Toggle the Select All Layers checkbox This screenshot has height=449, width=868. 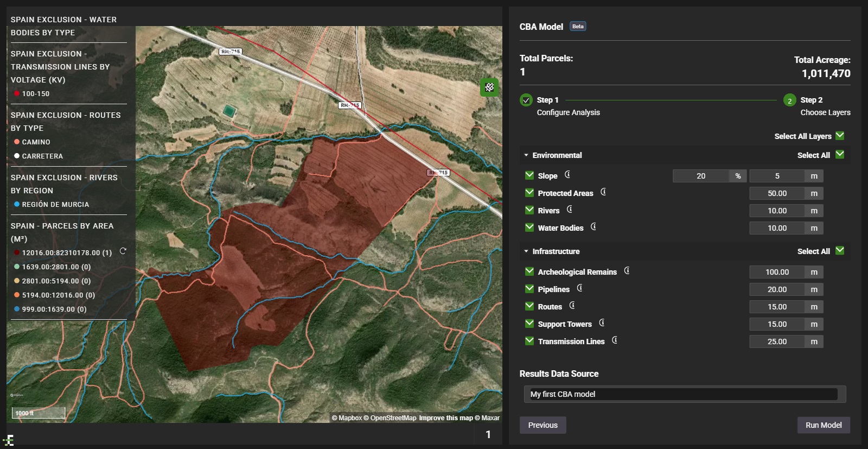[x=840, y=136]
